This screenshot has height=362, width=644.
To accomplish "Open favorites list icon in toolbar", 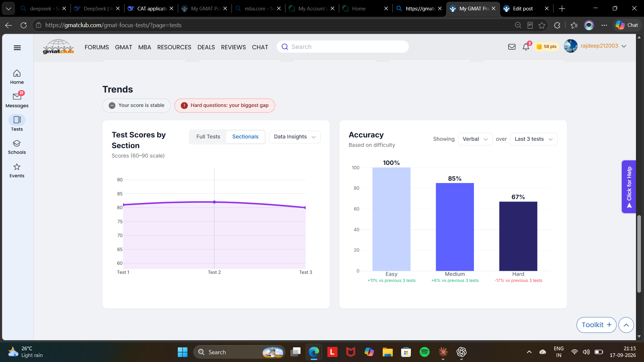I will coord(574,25).
